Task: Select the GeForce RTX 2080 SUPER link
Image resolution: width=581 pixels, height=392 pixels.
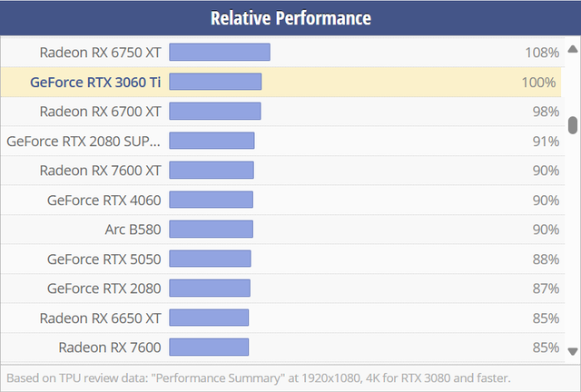Action: pyautogui.click(x=84, y=141)
